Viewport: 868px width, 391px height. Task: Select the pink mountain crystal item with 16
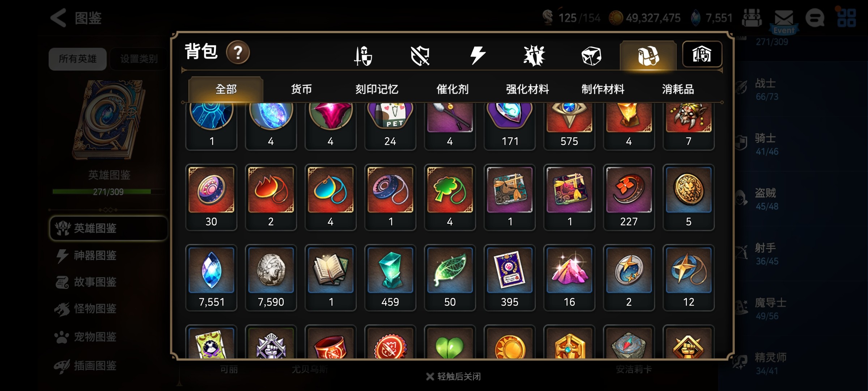[569, 278]
